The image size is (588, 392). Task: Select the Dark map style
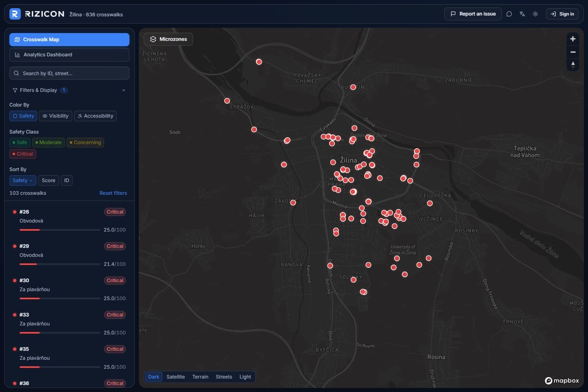tap(154, 377)
